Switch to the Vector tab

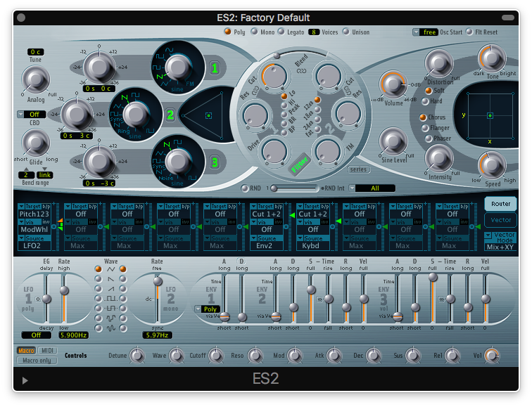click(x=500, y=220)
